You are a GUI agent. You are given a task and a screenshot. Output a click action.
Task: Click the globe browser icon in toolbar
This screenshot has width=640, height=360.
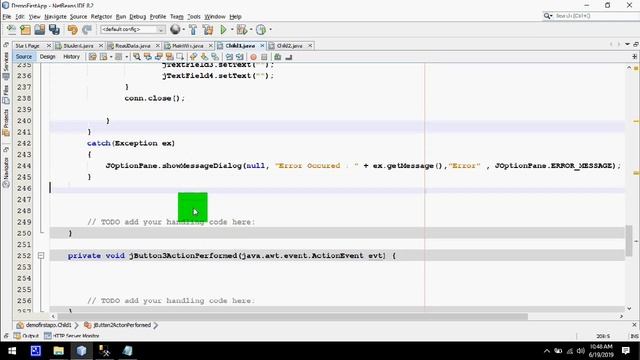point(175,29)
